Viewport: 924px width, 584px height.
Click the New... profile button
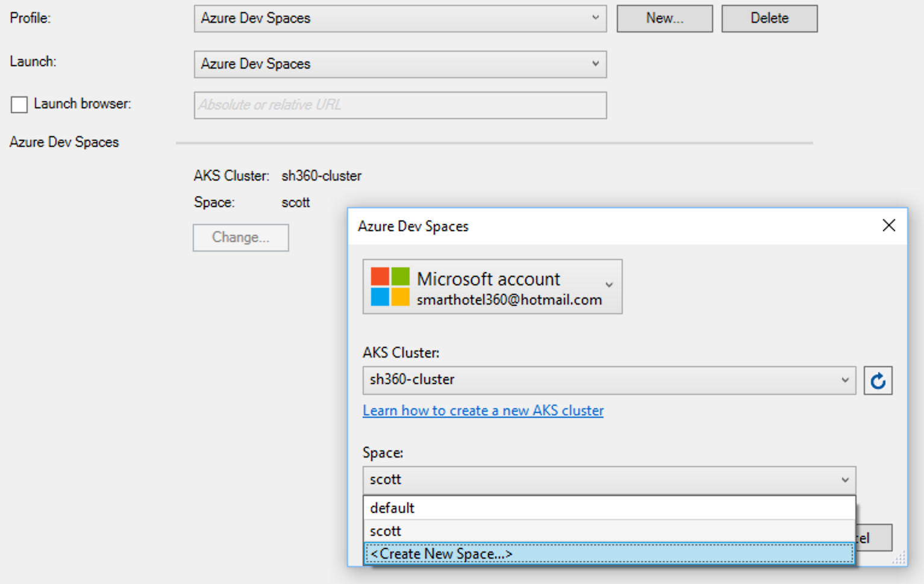point(664,19)
